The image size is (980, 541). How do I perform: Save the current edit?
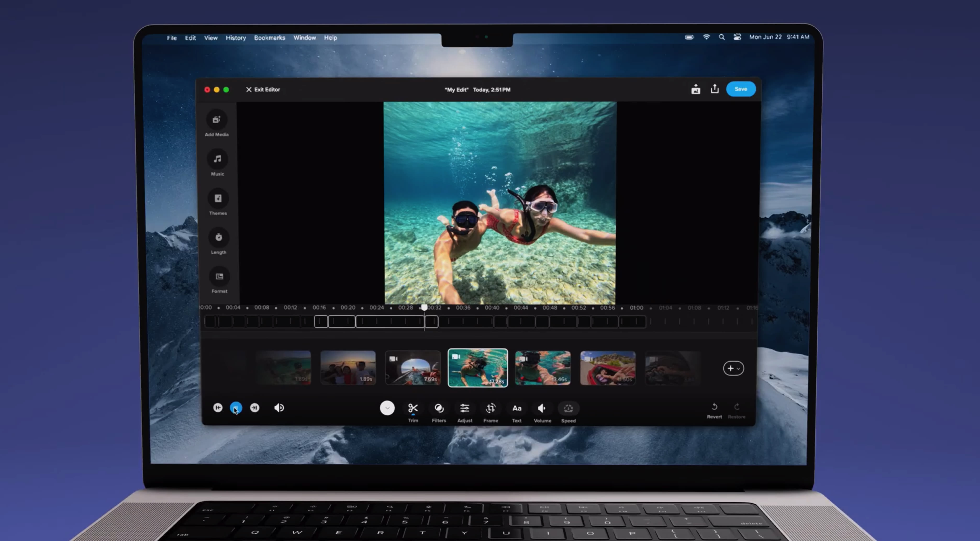point(740,89)
